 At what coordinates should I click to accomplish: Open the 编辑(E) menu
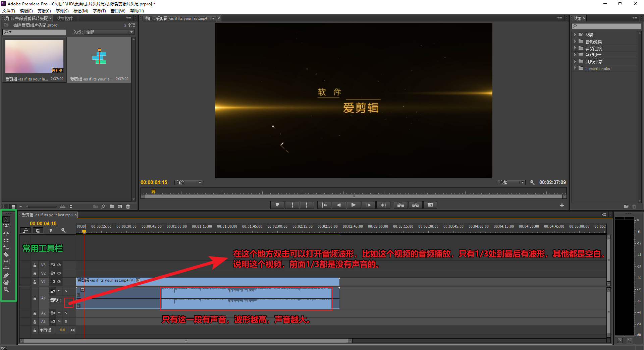coord(26,11)
